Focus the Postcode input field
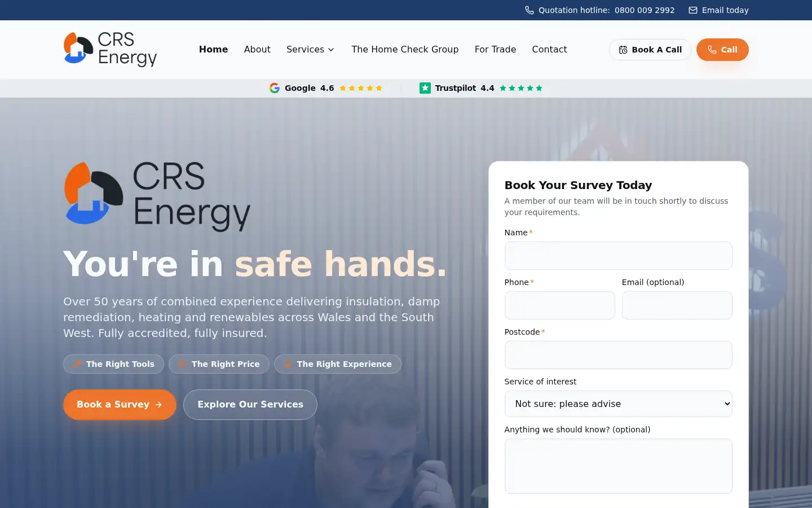This screenshot has width=812, height=508. [x=618, y=355]
